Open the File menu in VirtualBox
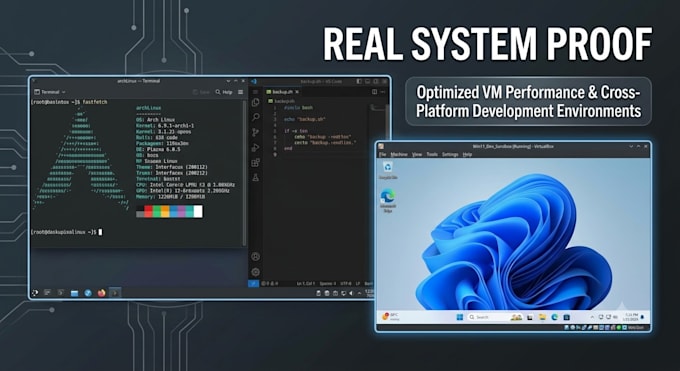The width and height of the screenshot is (680, 371). click(x=382, y=154)
